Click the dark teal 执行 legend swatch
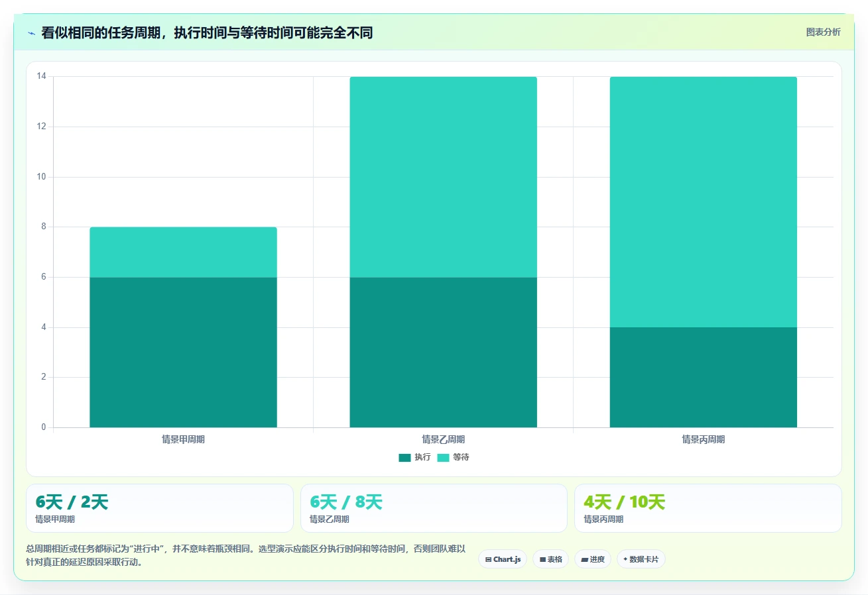This screenshot has height=595, width=868. [404, 458]
